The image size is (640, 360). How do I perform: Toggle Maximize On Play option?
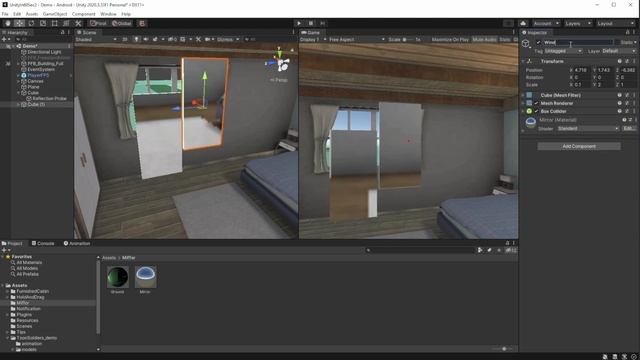(450, 40)
